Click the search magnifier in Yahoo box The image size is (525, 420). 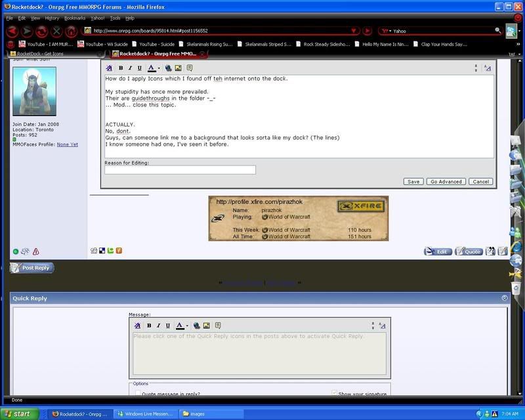click(x=498, y=30)
